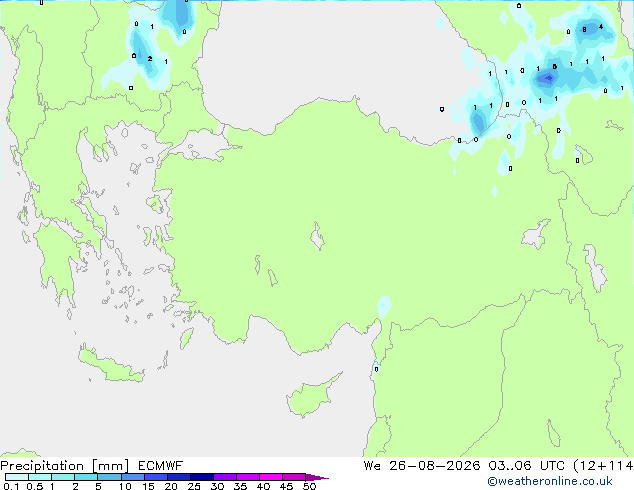Select legend swatch between 0.1 and 0.5
The height and width of the screenshot is (490, 634).
pyautogui.click(x=17, y=477)
